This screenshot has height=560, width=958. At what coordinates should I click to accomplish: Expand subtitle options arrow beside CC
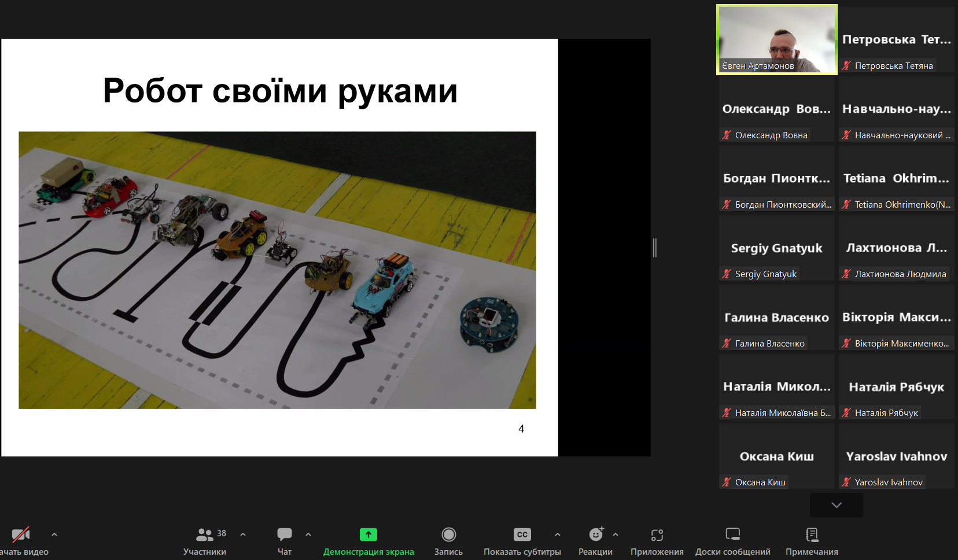point(558,535)
